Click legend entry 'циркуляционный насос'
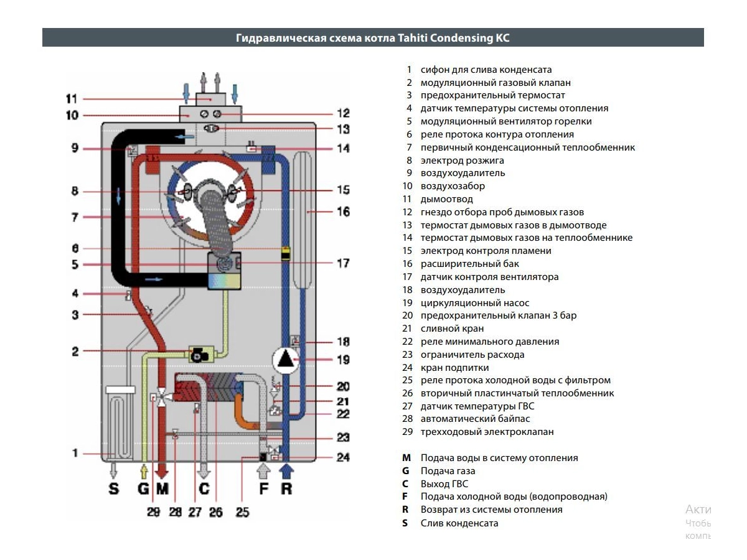747x560 pixels. (x=475, y=303)
